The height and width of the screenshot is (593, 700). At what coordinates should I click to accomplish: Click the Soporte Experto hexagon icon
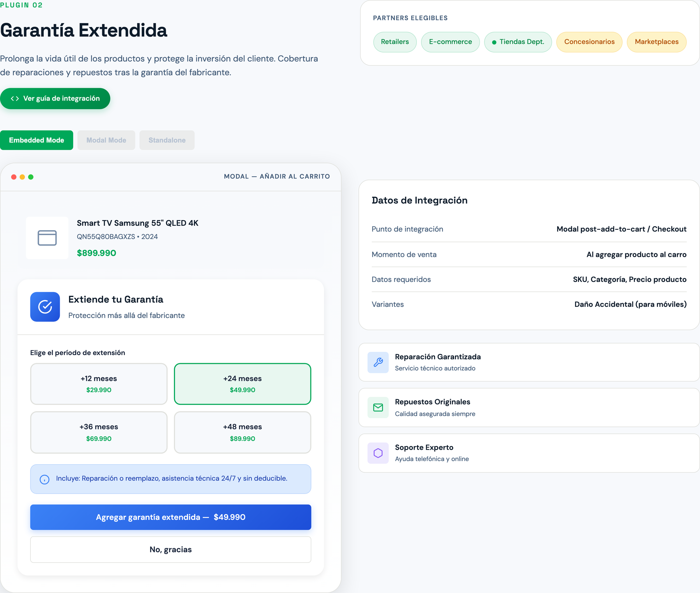pyautogui.click(x=378, y=453)
